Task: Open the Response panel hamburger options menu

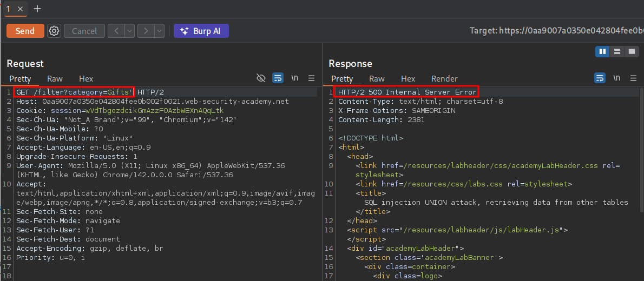Action: [634, 78]
